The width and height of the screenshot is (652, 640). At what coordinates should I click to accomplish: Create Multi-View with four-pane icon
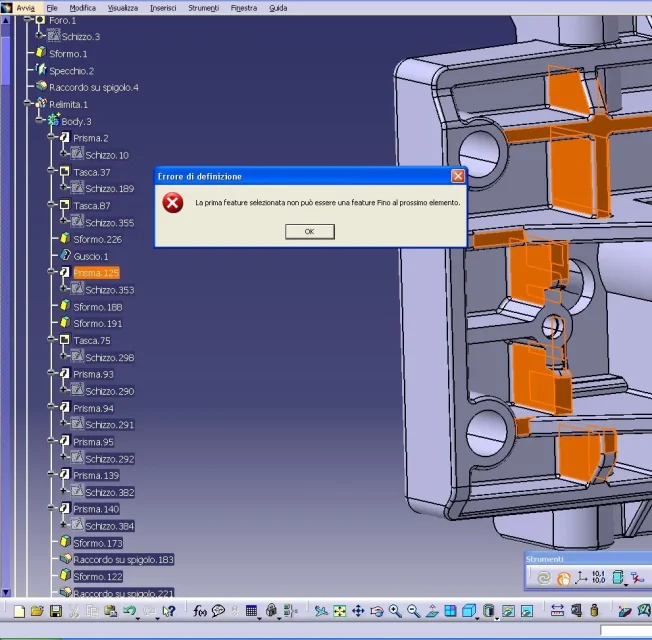pos(450,611)
